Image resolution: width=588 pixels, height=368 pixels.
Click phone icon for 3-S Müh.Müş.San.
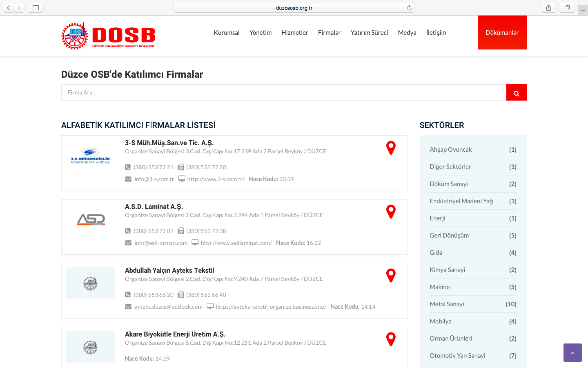[128, 167]
